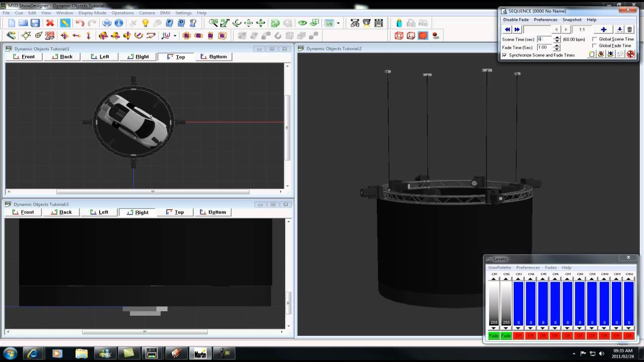Switch Tutorial:3 viewport to Left view
Screen dimensions: 644x362
100,212
